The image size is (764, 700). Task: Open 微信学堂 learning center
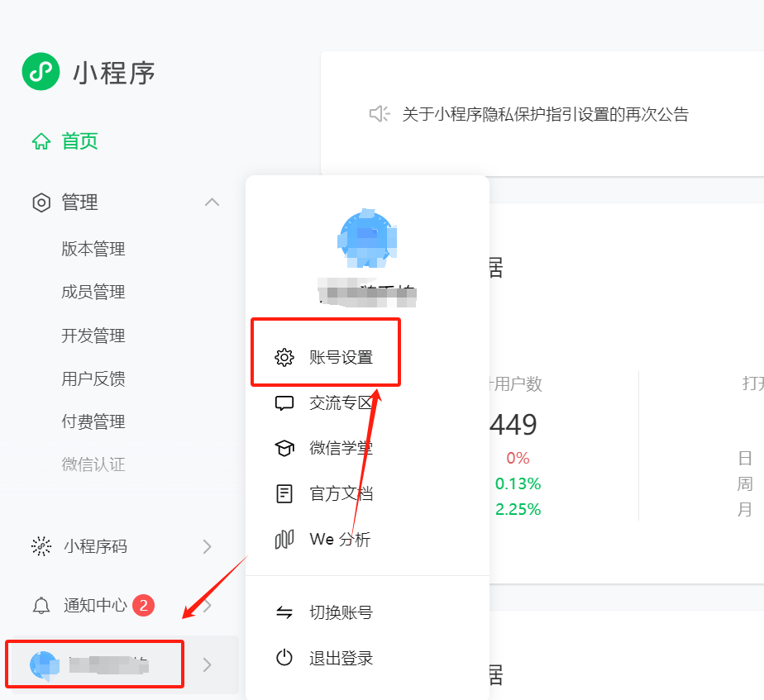pyautogui.click(x=341, y=448)
